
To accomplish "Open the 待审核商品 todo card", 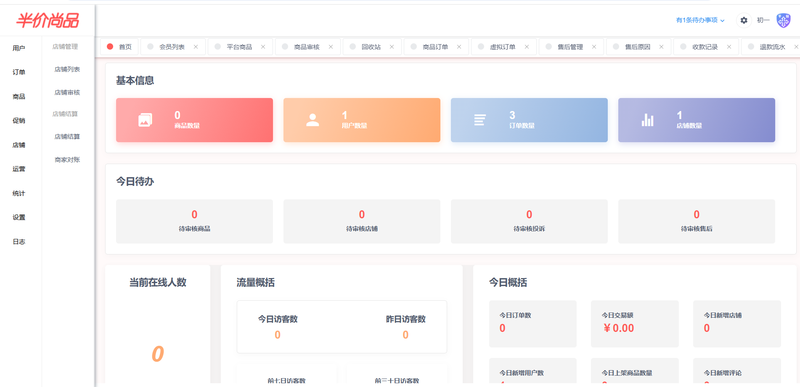I will (x=194, y=221).
